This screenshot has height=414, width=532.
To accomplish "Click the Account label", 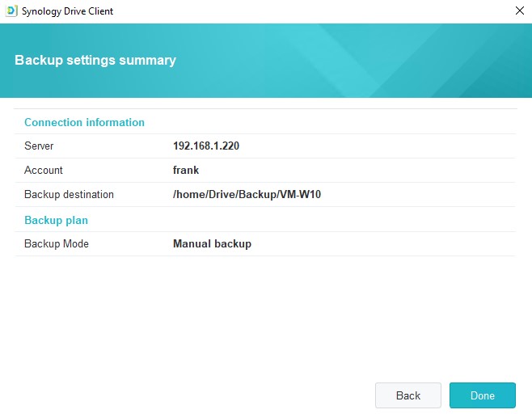I will click(44, 170).
